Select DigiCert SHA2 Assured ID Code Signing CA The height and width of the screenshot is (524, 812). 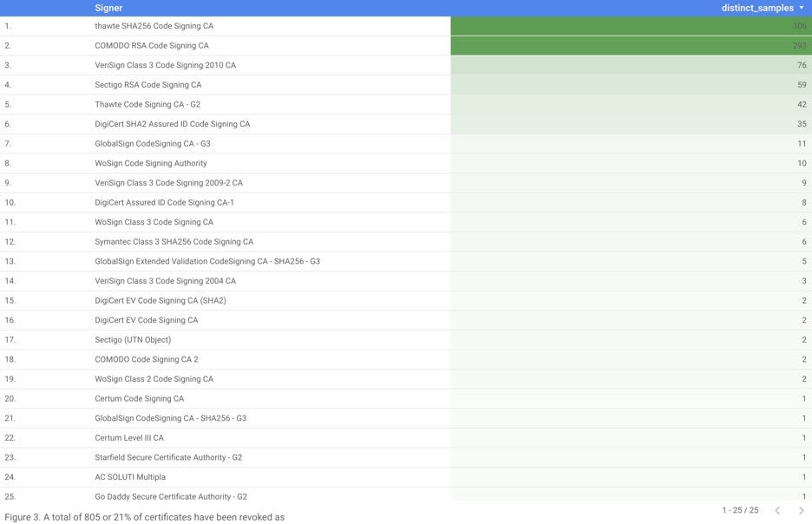tap(173, 124)
